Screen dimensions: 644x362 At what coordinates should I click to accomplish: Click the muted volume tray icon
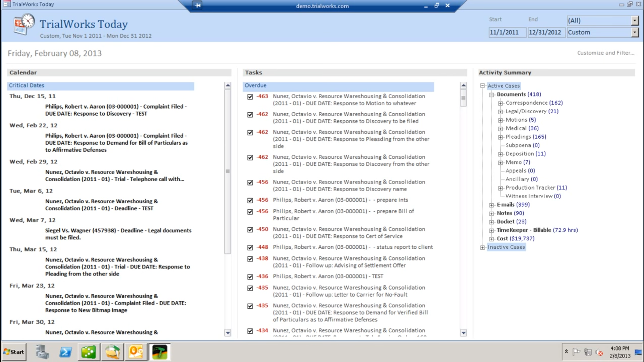(599, 352)
